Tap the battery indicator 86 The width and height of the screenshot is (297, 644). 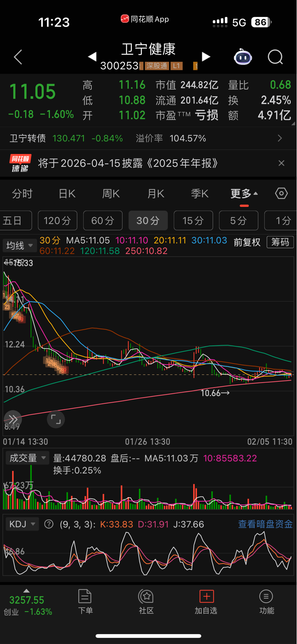[x=261, y=22]
